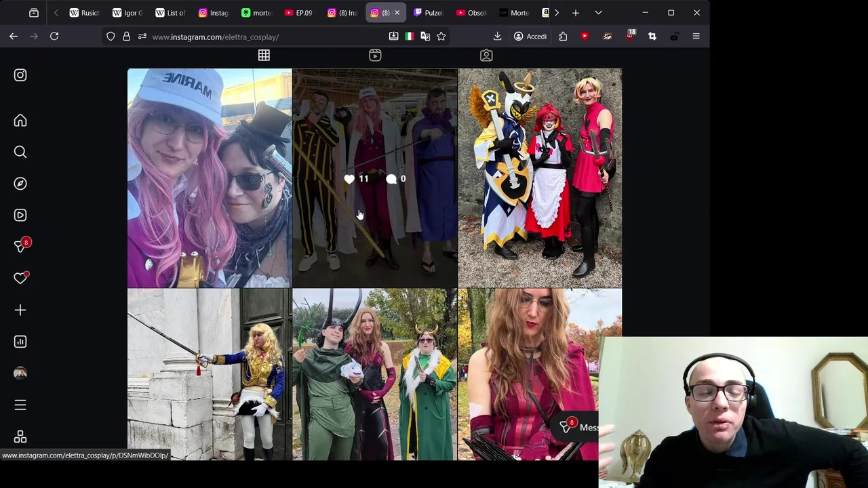868x488 pixels.
Task: Close the active Instagram tab
Action: click(x=397, y=13)
